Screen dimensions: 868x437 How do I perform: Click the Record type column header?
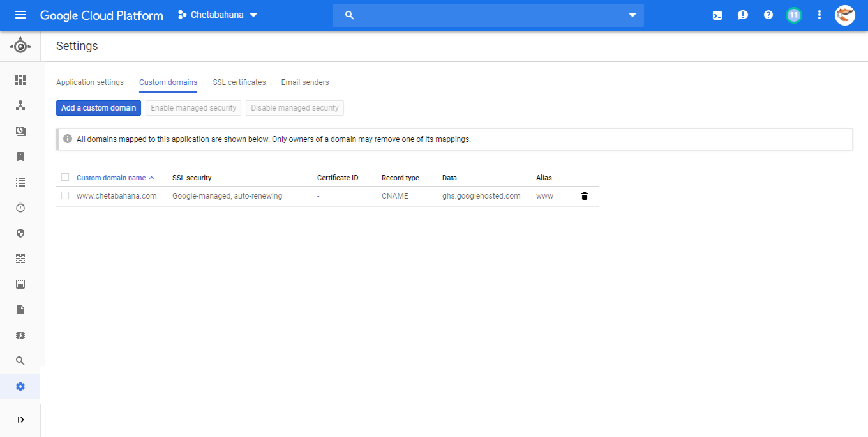tap(400, 178)
